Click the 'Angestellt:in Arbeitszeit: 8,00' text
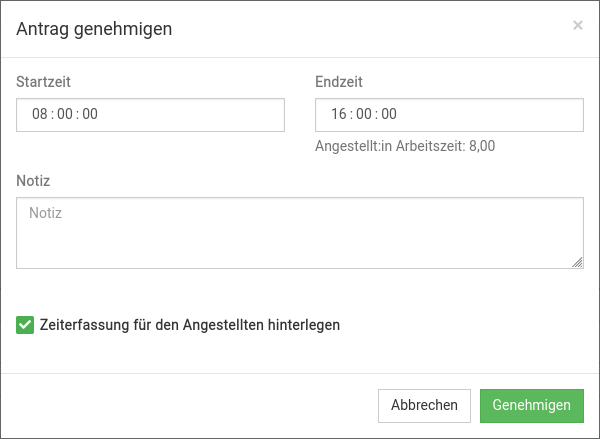 [x=405, y=146]
